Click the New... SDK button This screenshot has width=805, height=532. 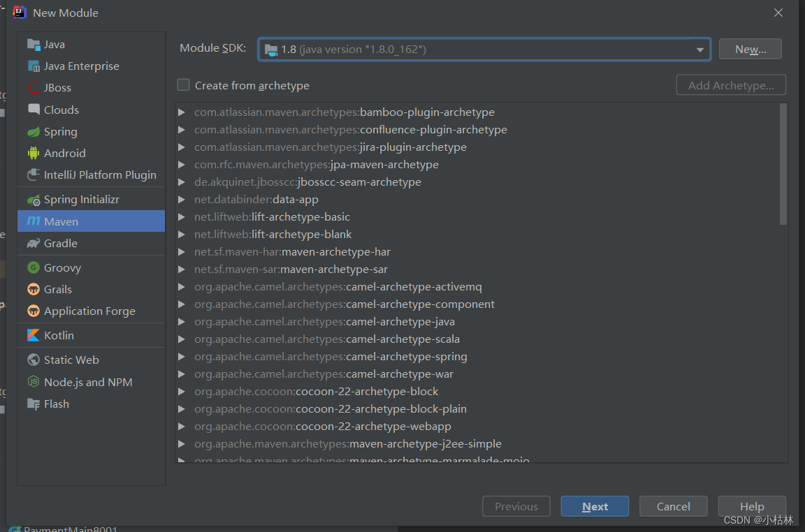pos(750,50)
